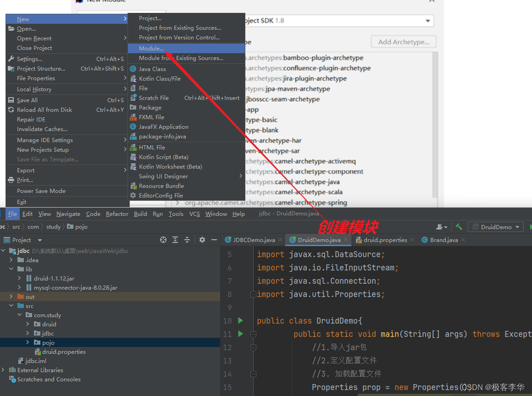Hide the Project tool window with minus icon
532x396 pixels.
click(214, 240)
